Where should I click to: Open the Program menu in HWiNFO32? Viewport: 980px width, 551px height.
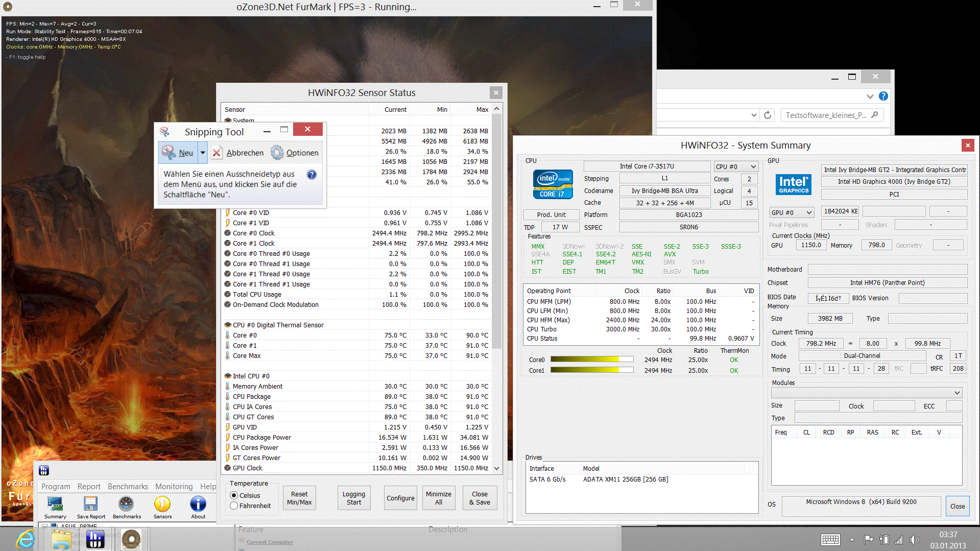pos(56,487)
